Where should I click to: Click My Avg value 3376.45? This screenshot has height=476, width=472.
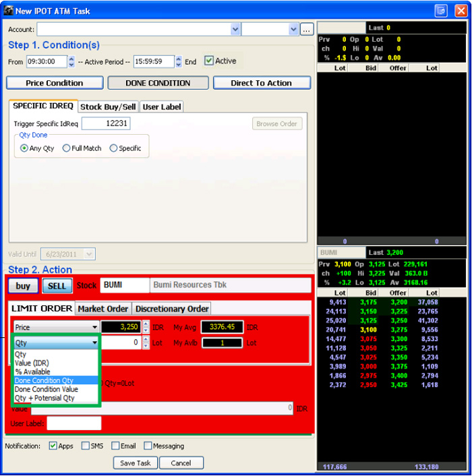[223, 327]
